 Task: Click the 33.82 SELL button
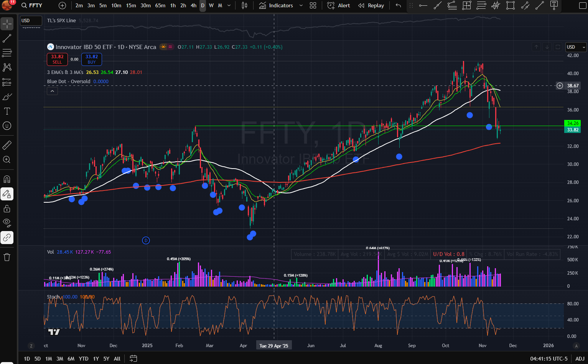(x=57, y=59)
